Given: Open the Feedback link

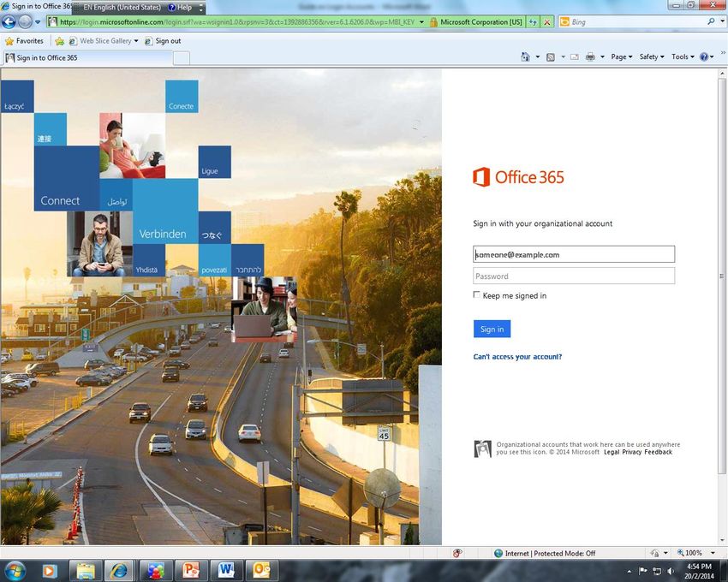Looking at the screenshot, I should pos(658,452).
